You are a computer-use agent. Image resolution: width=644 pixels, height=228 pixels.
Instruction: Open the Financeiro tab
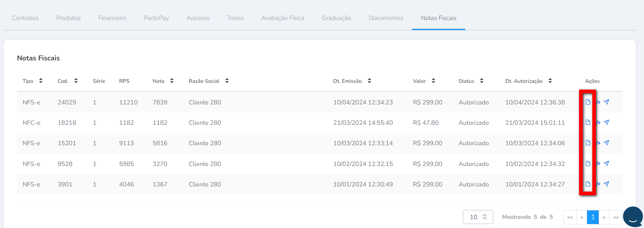coord(112,18)
